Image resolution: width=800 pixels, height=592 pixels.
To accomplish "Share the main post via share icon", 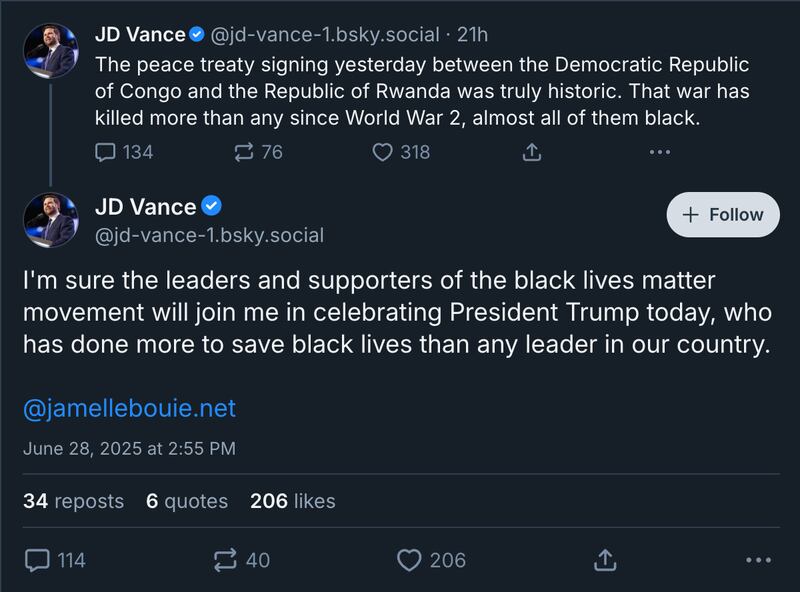I will 604,560.
